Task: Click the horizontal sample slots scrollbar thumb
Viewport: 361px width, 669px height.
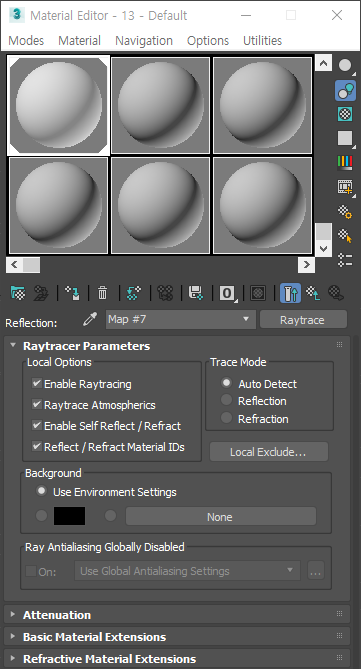Action: pyautogui.click(x=31, y=265)
